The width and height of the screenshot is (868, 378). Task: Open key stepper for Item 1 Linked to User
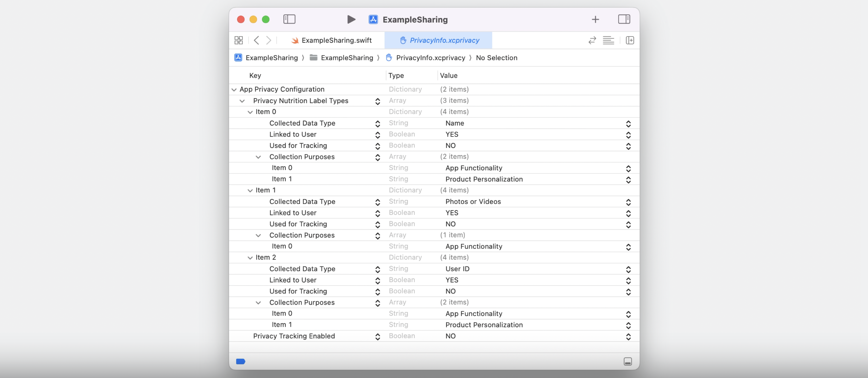point(377,213)
